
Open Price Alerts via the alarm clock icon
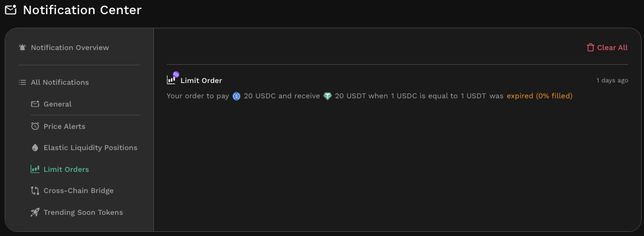pos(35,127)
